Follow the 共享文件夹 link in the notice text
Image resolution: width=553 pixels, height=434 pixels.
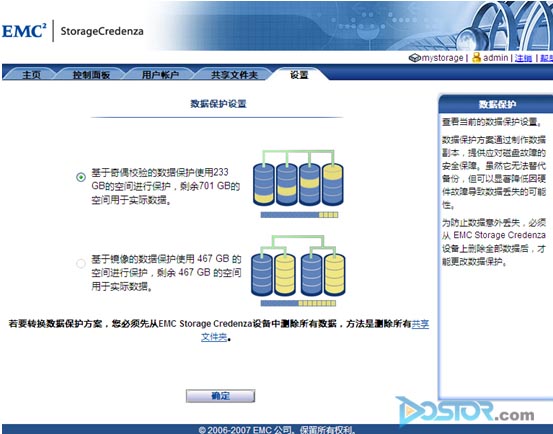[420, 324]
